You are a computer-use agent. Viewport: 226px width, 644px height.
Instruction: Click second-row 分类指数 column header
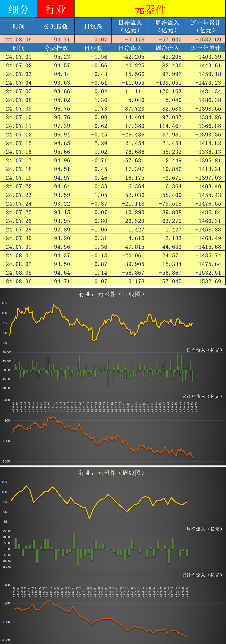click(x=56, y=48)
